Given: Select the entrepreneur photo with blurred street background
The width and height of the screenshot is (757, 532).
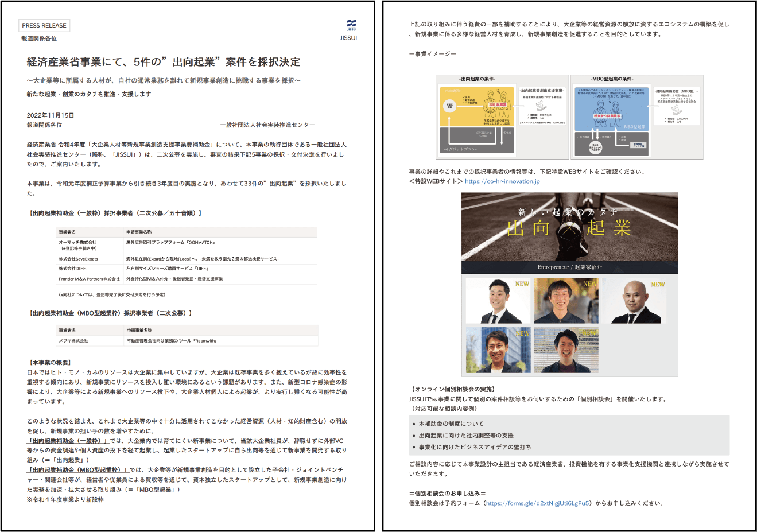Looking at the screenshot, I should [x=566, y=301].
